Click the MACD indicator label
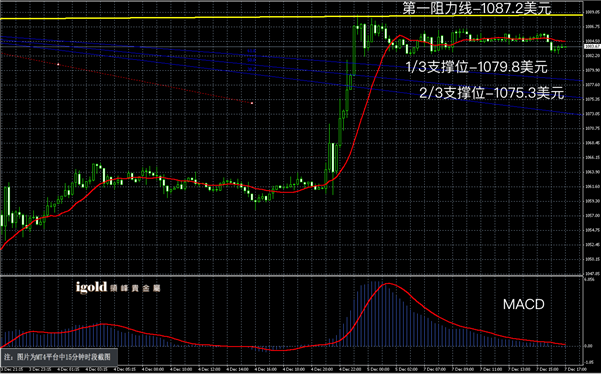 (x=524, y=304)
